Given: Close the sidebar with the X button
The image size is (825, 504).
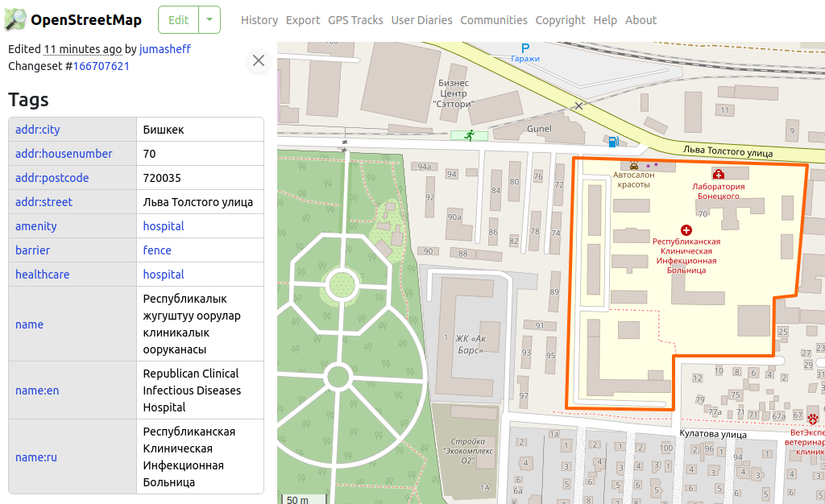Looking at the screenshot, I should (259, 60).
